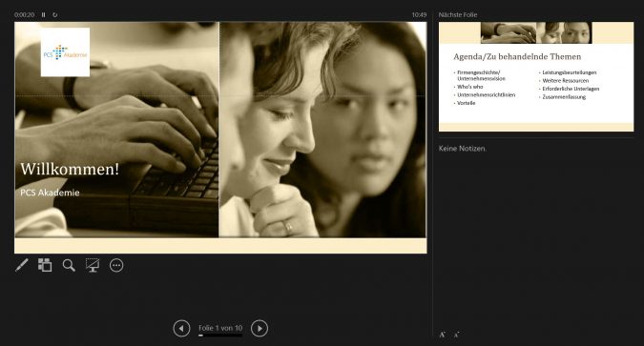Image resolution: width=644 pixels, height=346 pixels.
Task: Open more slide show options
Action: tap(116, 265)
